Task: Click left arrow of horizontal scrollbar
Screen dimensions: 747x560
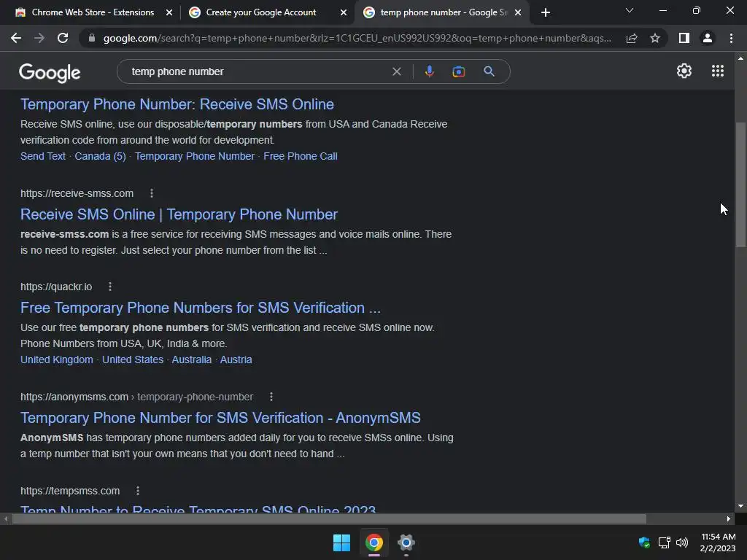Action: tap(6, 518)
